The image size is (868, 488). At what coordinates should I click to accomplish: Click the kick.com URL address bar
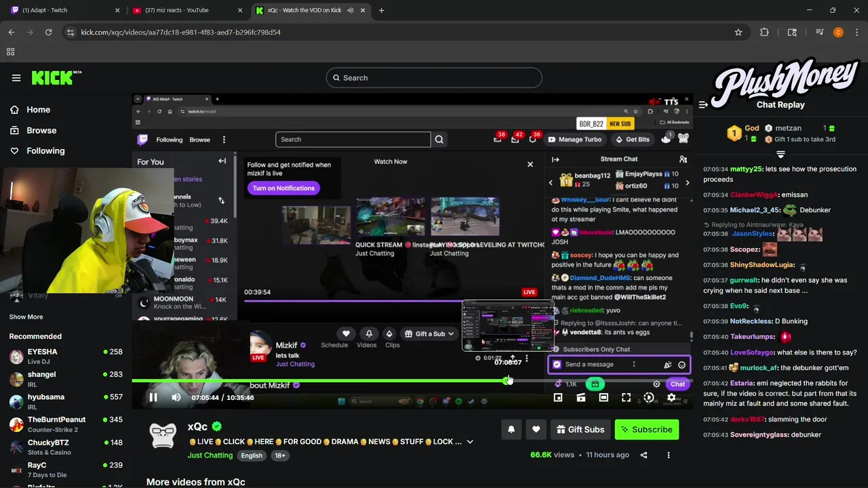click(x=400, y=32)
